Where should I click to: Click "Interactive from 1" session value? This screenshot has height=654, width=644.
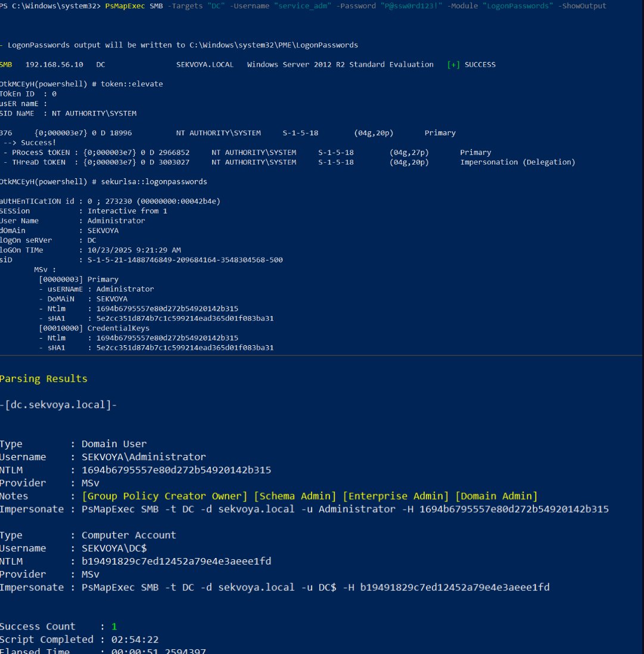click(127, 211)
